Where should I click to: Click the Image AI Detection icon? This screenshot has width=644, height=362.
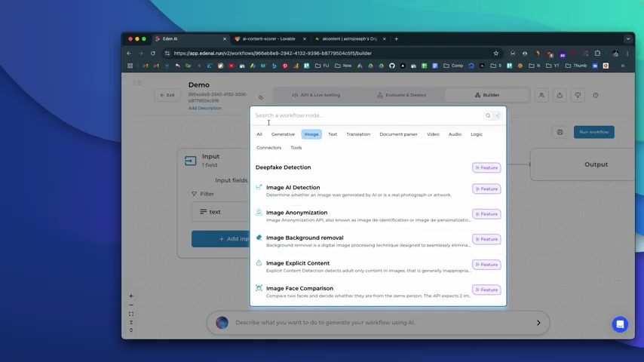(259, 187)
